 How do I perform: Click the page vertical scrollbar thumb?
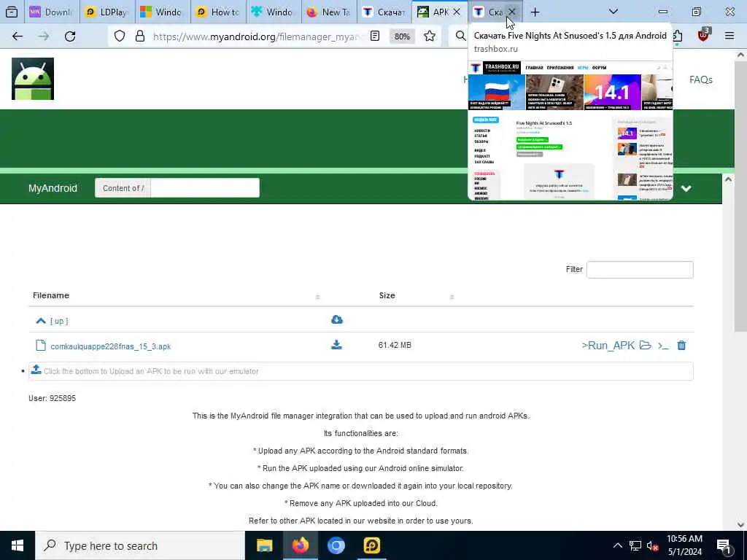coord(740,195)
